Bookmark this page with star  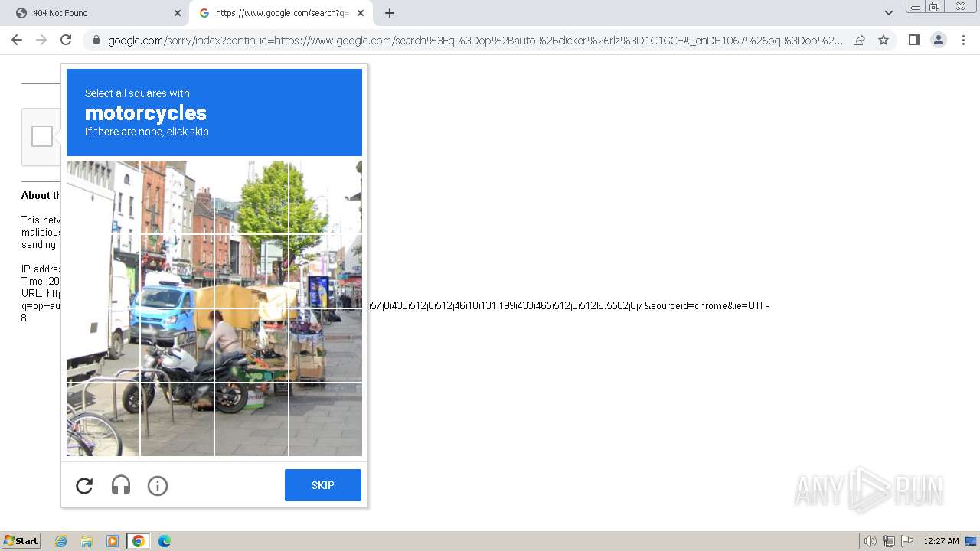click(884, 40)
